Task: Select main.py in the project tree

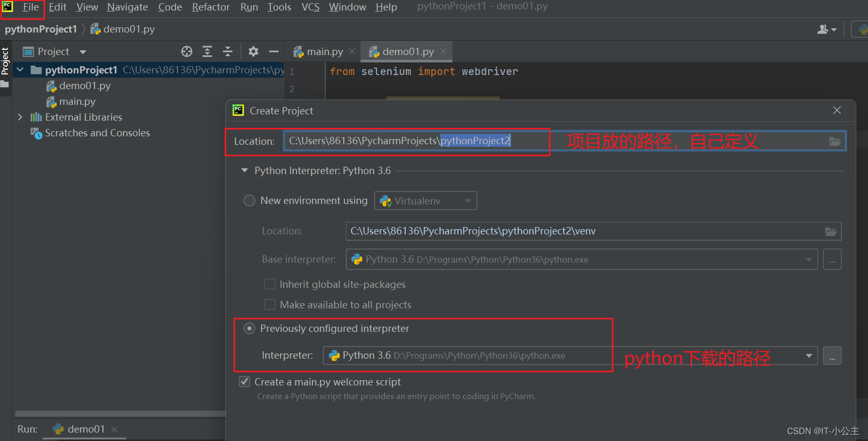Action: point(77,102)
